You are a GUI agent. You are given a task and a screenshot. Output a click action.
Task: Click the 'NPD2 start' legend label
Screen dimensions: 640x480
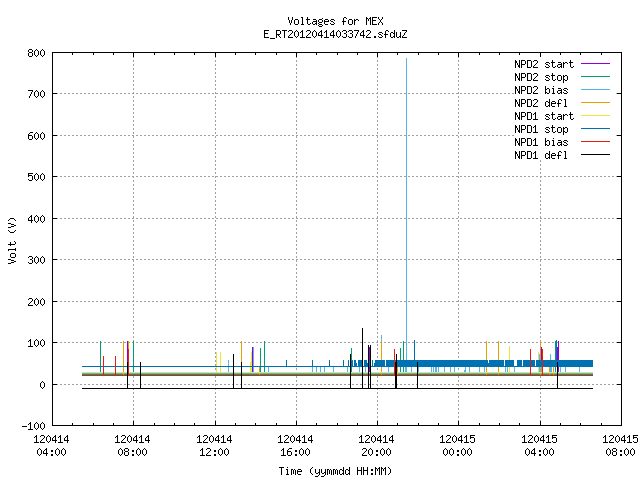click(x=544, y=64)
